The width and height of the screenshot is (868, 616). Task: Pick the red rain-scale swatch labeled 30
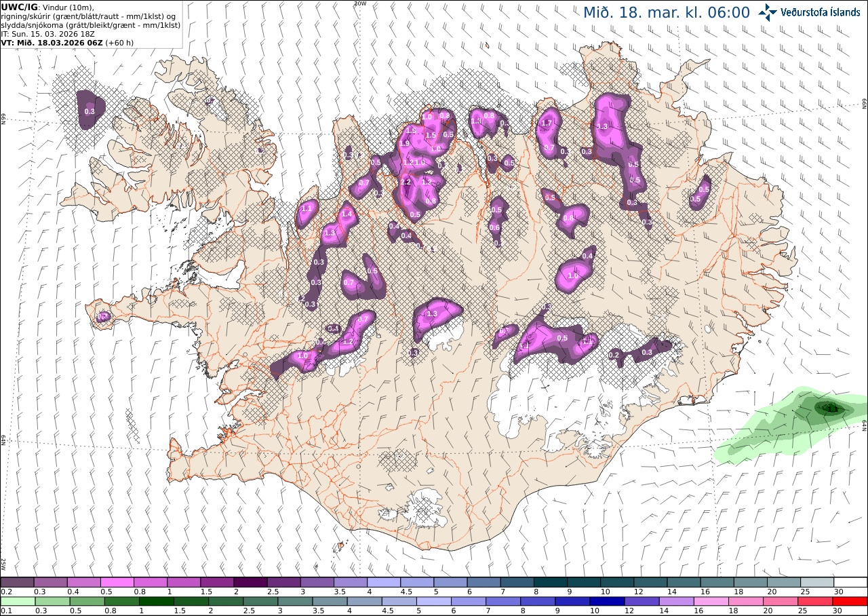[x=848, y=601]
